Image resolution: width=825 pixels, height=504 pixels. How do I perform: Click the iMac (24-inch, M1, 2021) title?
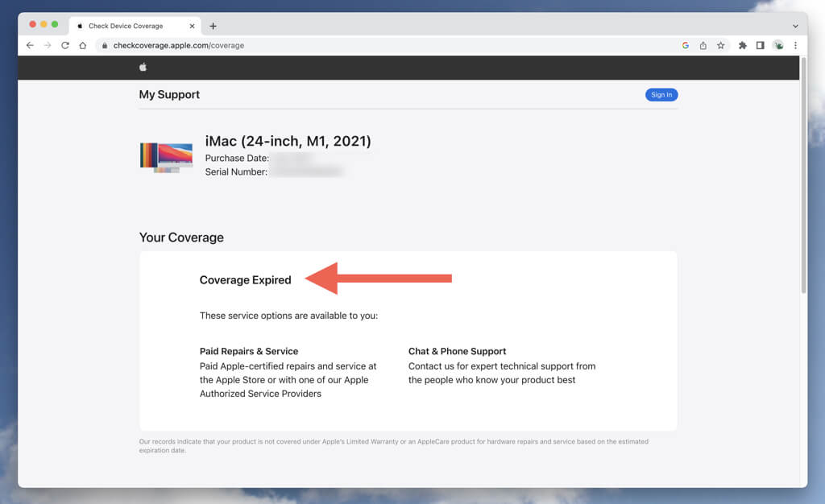[288, 141]
